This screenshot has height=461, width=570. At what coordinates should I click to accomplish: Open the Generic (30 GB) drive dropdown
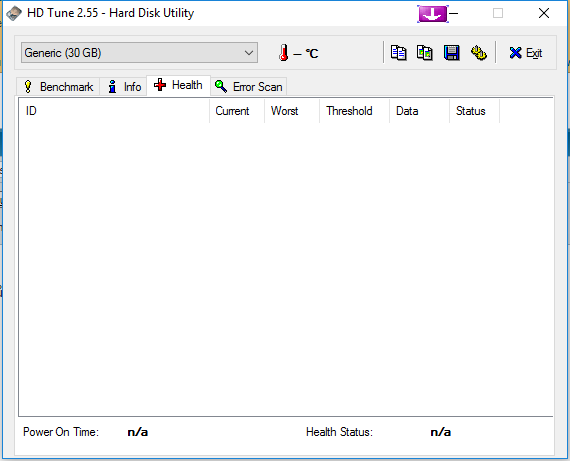(x=139, y=53)
